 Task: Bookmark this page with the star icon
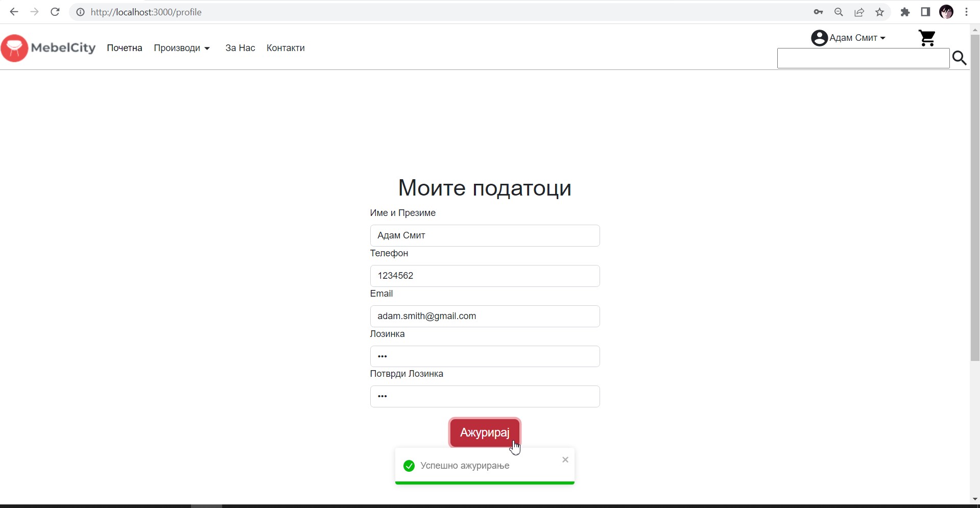(879, 12)
